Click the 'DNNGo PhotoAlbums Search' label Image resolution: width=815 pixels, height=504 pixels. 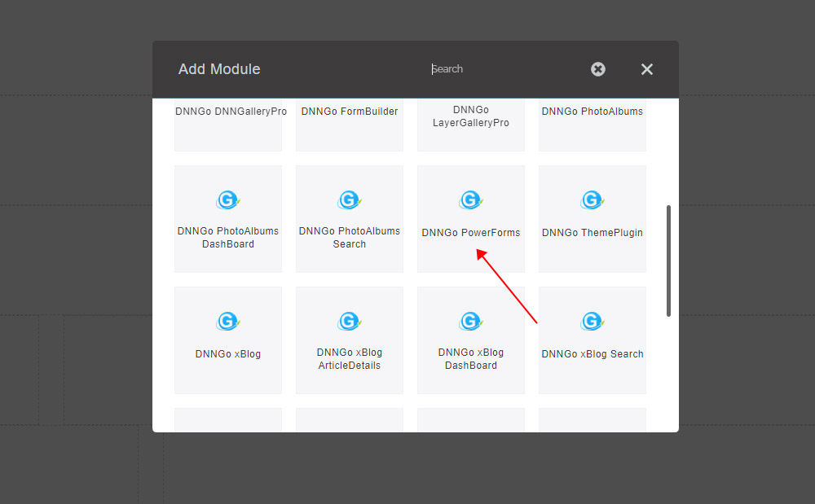[x=350, y=238]
